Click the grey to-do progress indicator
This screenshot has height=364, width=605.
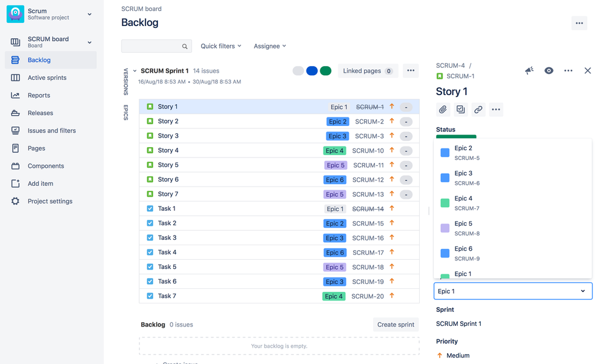(298, 71)
